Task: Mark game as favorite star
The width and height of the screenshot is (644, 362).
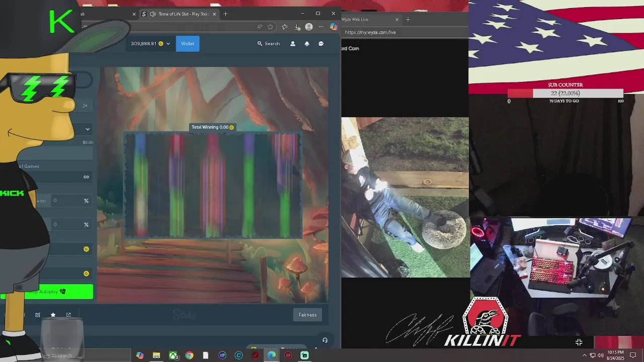Action: point(53,315)
